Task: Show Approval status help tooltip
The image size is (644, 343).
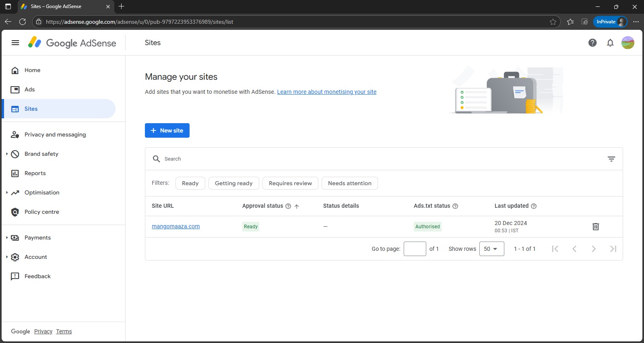Action: (x=288, y=206)
